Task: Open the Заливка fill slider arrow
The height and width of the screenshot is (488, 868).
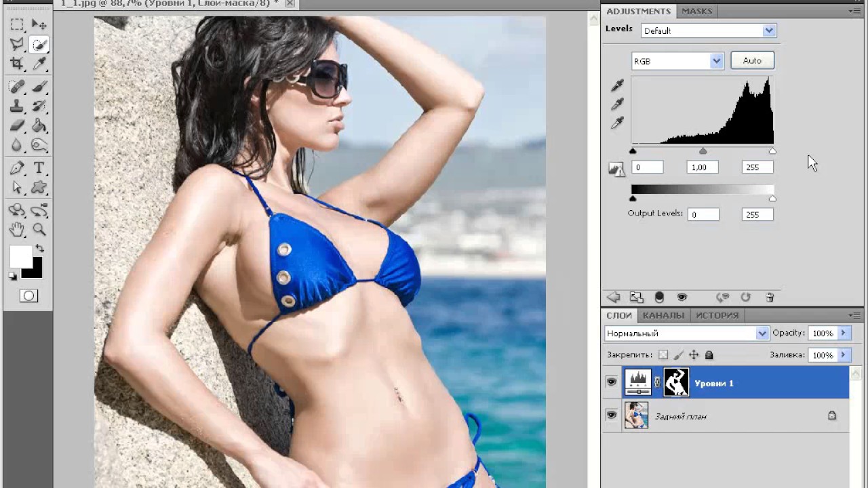Action: 844,354
